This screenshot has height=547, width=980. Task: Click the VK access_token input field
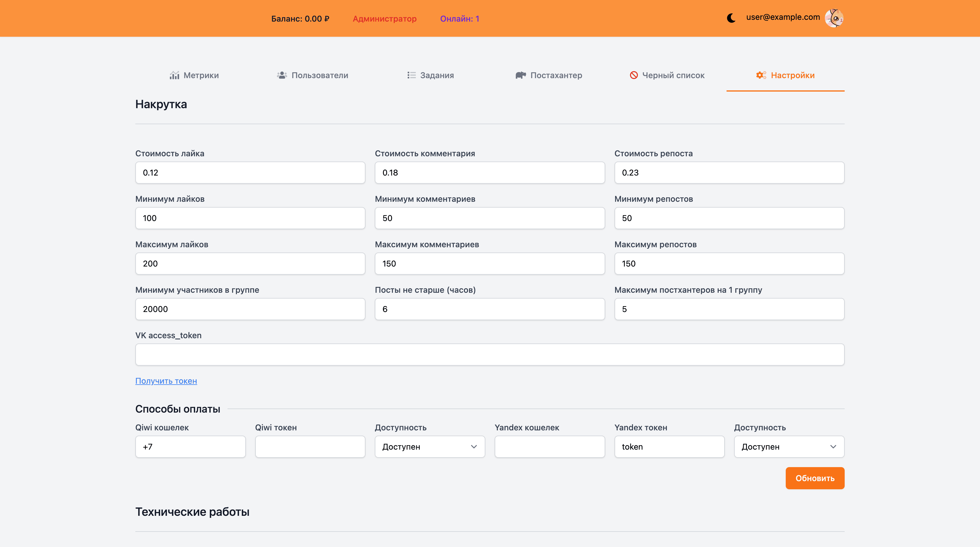point(490,355)
